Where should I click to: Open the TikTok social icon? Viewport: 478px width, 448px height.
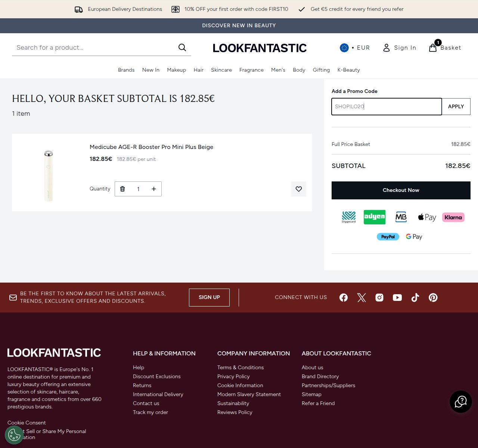tap(415, 298)
